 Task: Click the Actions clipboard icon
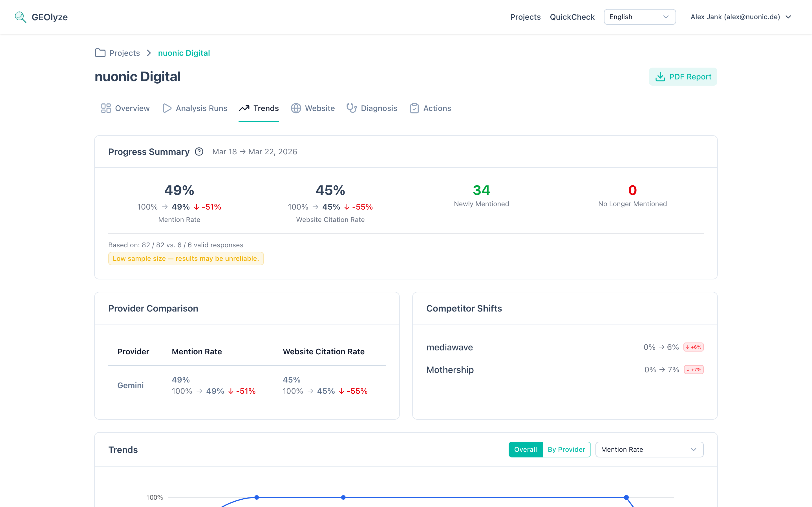(x=414, y=108)
